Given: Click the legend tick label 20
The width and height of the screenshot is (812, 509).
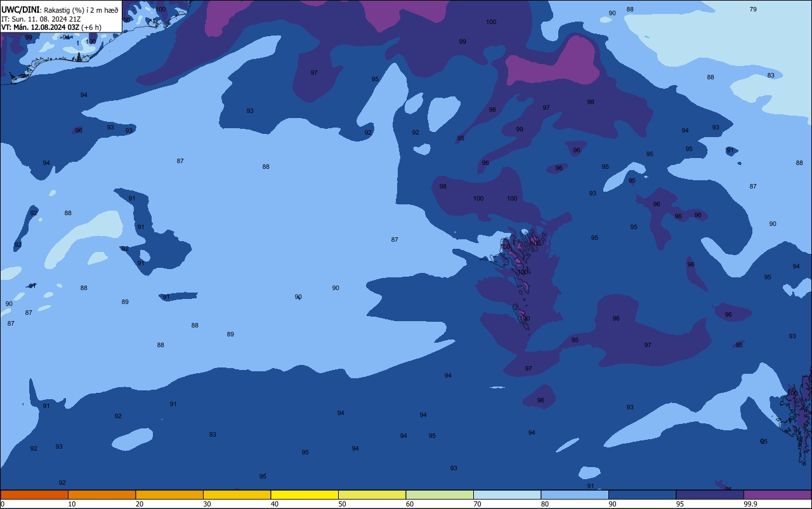Looking at the screenshot, I should 140,504.
